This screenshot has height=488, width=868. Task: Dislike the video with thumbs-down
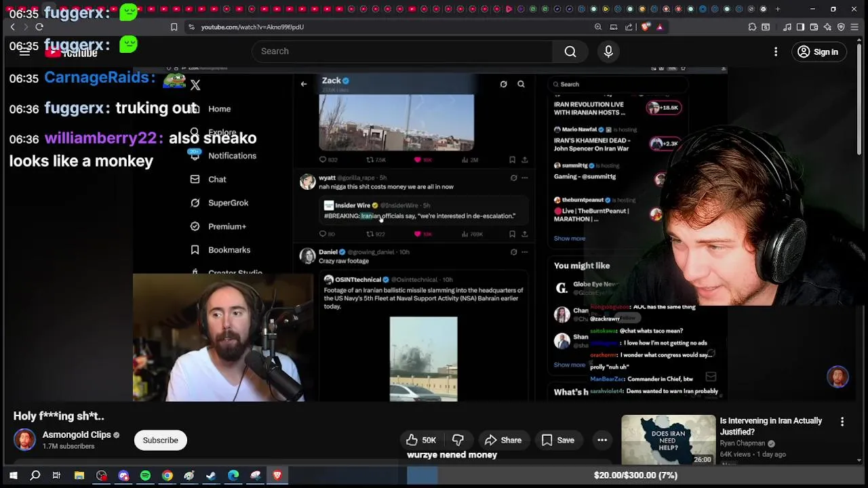coord(458,441)
